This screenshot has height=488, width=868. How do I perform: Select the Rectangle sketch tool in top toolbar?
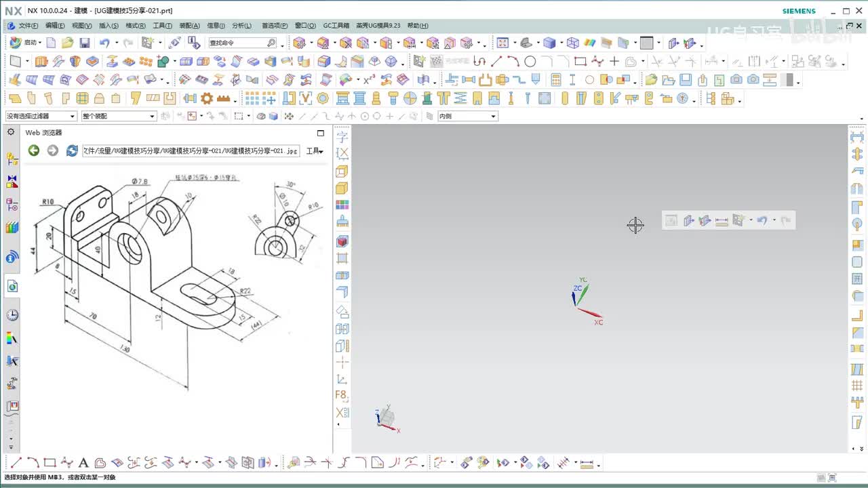(x=580, y=61)
